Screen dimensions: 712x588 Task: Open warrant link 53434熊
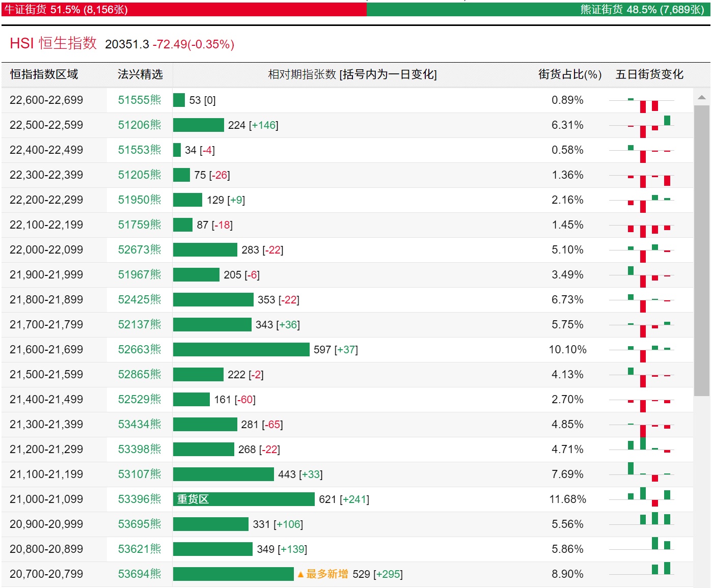tap(140, 424)
